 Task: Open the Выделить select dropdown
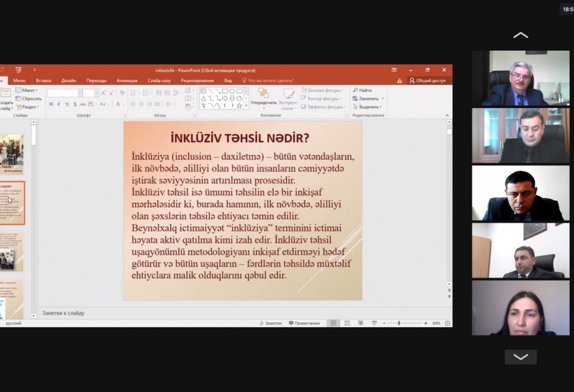(367, 107)
